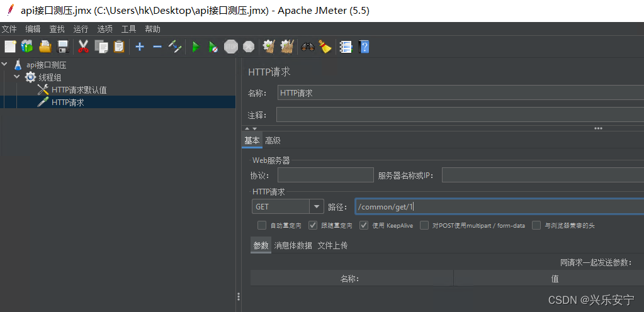
Task: Click the 协议 protocol field
Action: tap(325, 175)
